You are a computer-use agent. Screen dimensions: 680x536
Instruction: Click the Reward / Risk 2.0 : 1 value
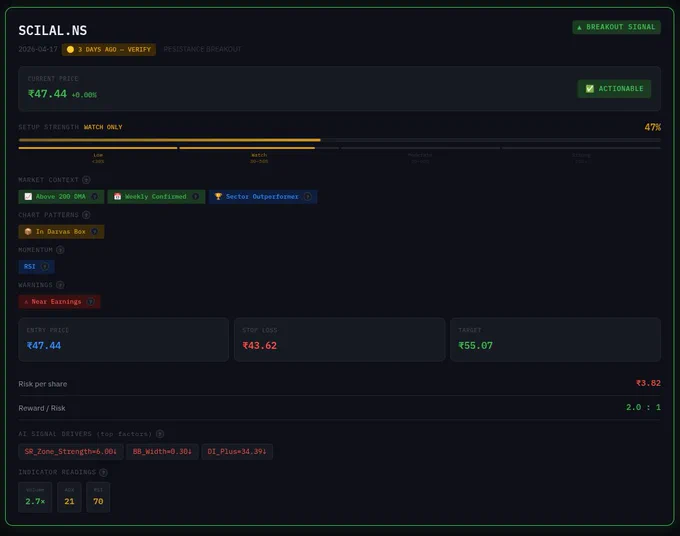coord(643,407)
